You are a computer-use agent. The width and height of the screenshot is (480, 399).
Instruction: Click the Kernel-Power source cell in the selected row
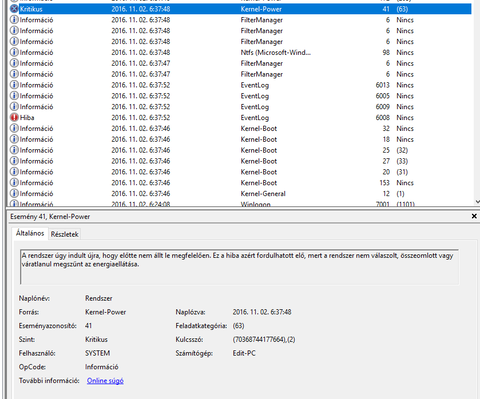tap(261, 9)
